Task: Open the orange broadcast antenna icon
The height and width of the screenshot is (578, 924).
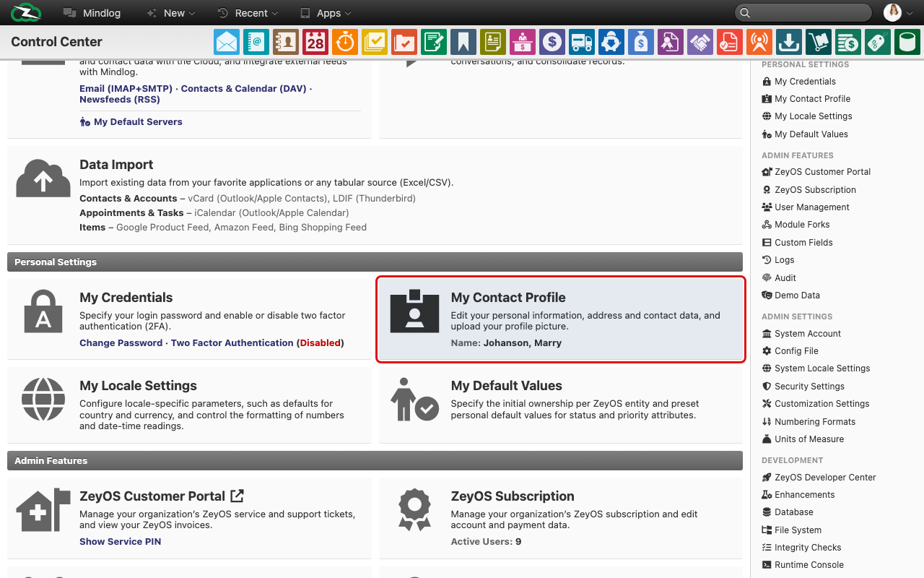Action: (759, 42)
